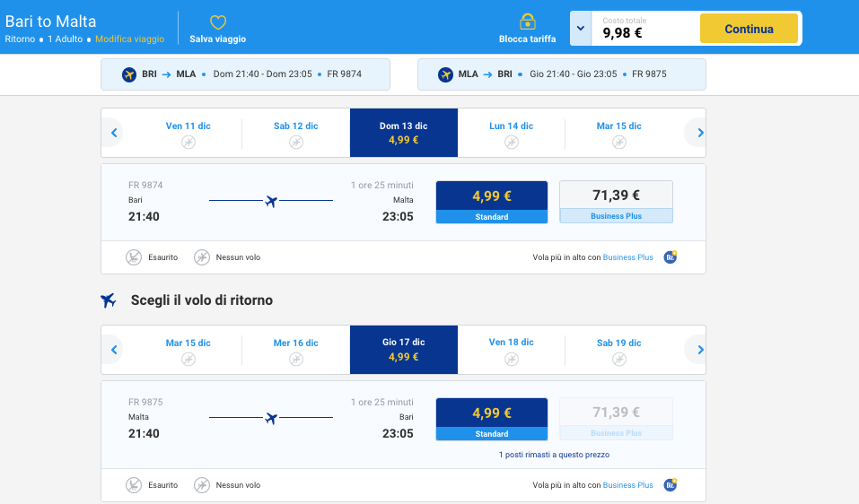The height and width of the screenshot is (504, 859).
Task: Open the BRI to MLA flight summary box
Action: click(x=245, y=74)
